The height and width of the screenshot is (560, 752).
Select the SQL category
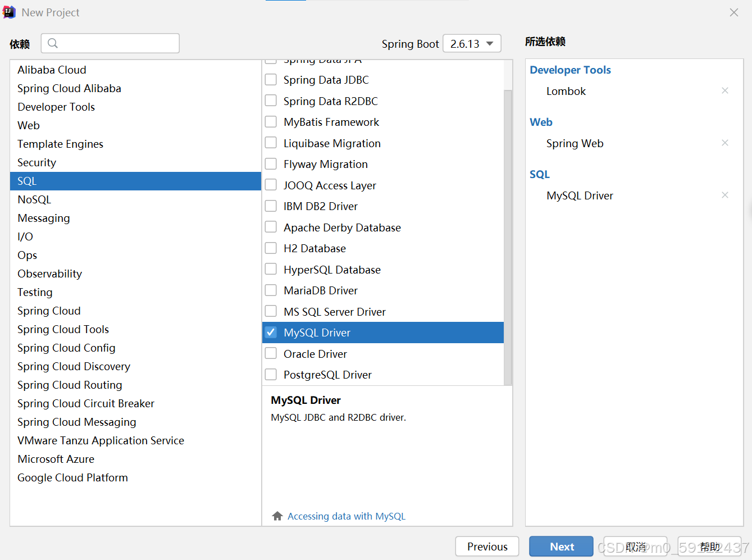click(135, 181)
